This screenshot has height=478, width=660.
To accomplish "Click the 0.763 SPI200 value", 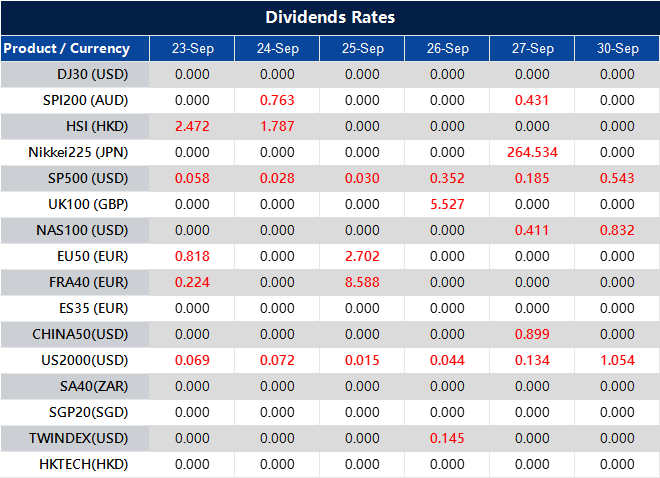I will pos(277,100).
